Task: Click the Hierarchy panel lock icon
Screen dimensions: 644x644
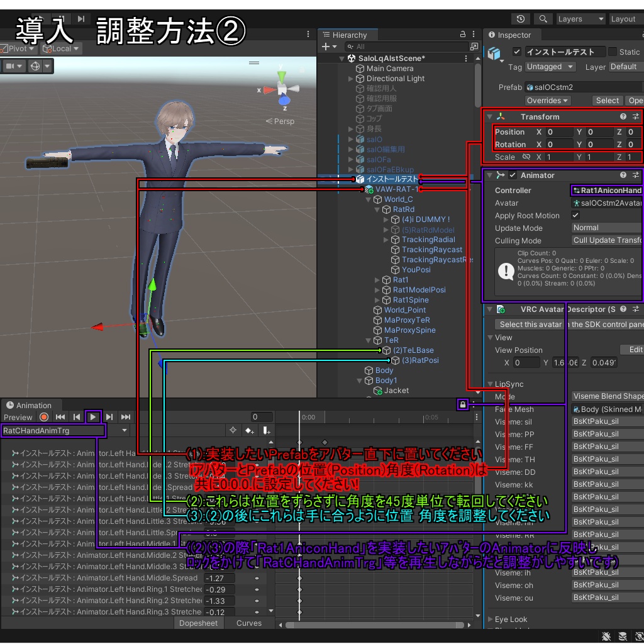Action: click(x=463, y=35)
